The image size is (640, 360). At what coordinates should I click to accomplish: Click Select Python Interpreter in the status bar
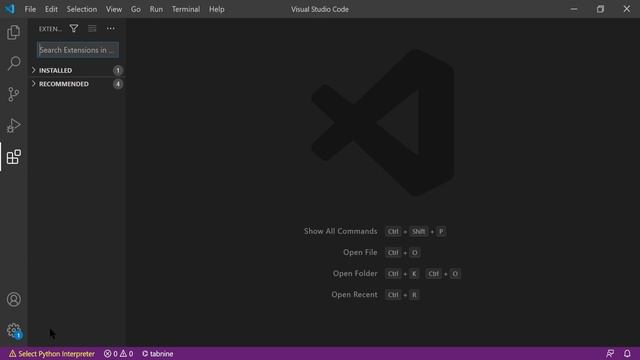click(52, 354)
